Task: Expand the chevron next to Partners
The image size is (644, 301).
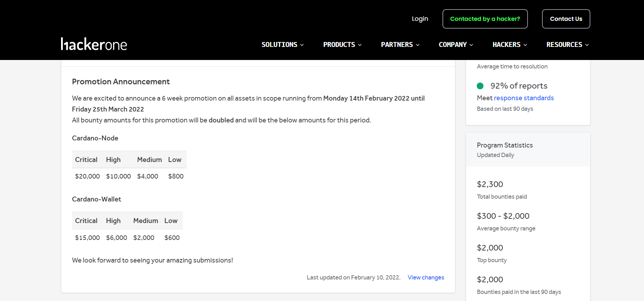Action: 417,45
